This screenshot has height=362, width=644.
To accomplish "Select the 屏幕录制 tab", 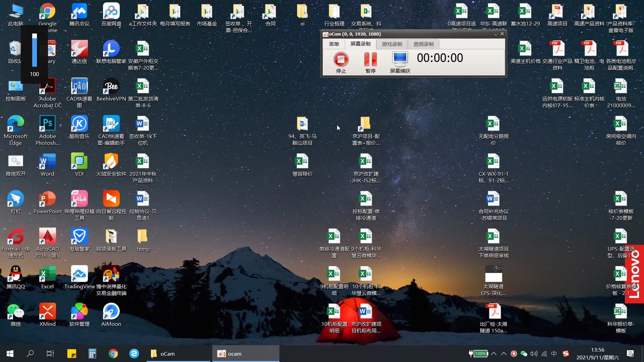I will point(360,44).
